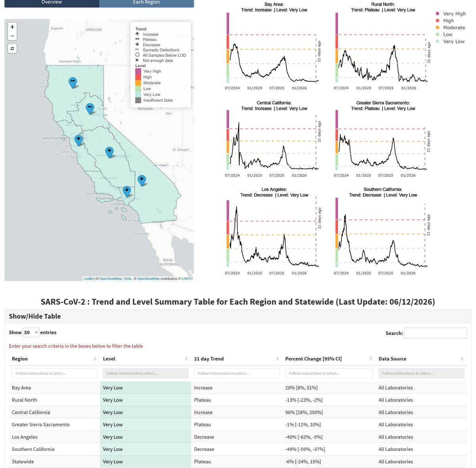This screenshot has height=468, width=476.
Task: Zoom out on the California map
Action: (x=12, y=36)
